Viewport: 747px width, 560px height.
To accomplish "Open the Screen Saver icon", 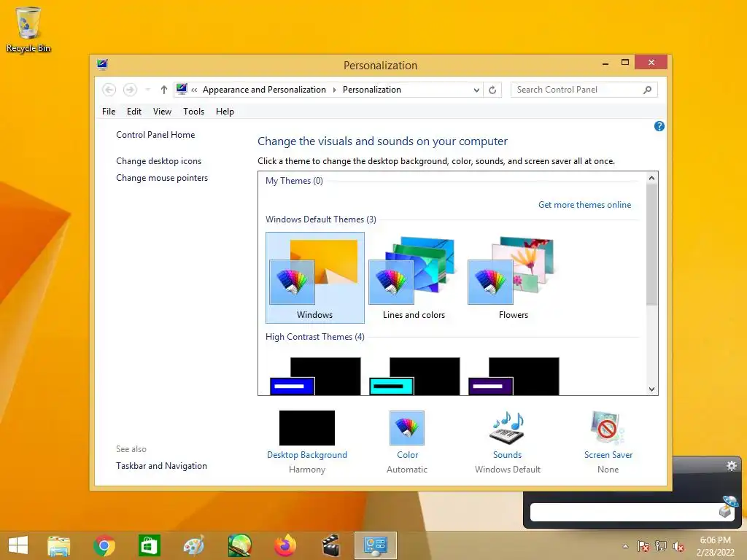I will coord(608,427).
